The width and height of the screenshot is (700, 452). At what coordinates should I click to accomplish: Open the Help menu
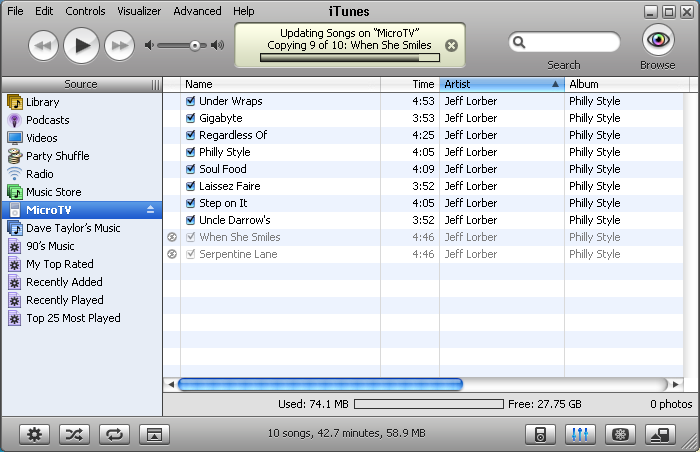(243, 11)
